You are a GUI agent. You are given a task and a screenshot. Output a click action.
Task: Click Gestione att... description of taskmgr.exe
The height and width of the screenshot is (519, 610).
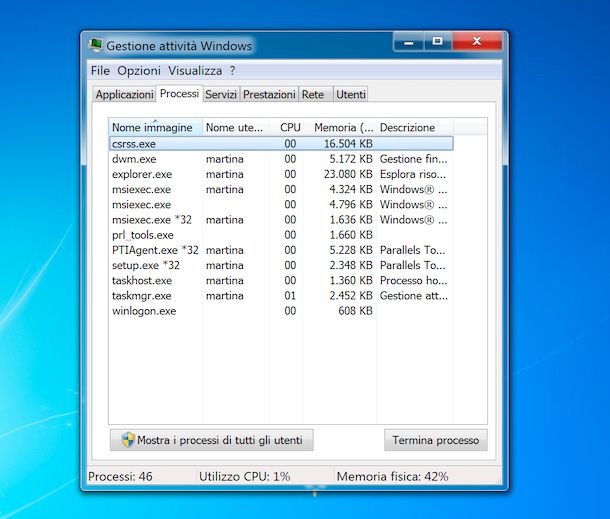click(x=414, y=295)
